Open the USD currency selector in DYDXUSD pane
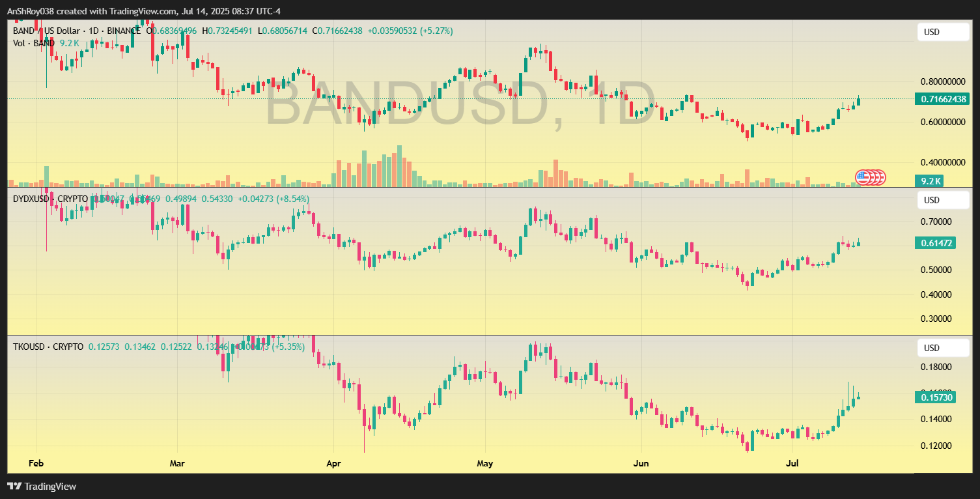 (942, 200)
